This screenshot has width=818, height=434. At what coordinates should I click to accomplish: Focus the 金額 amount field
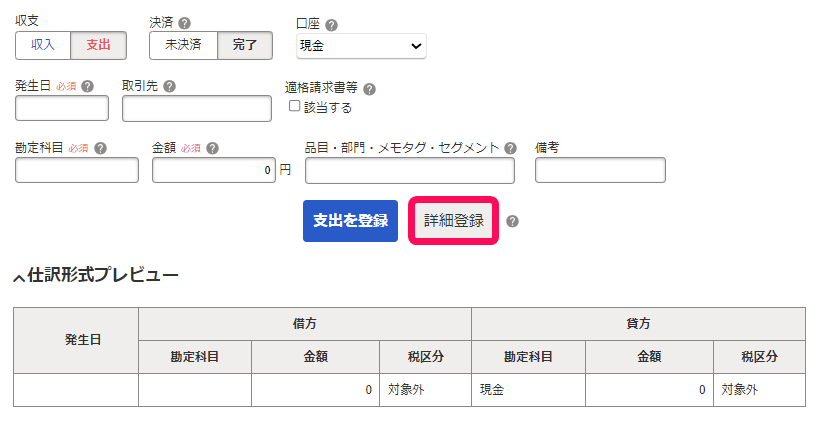pyautogui.click(x=214, y=170)
